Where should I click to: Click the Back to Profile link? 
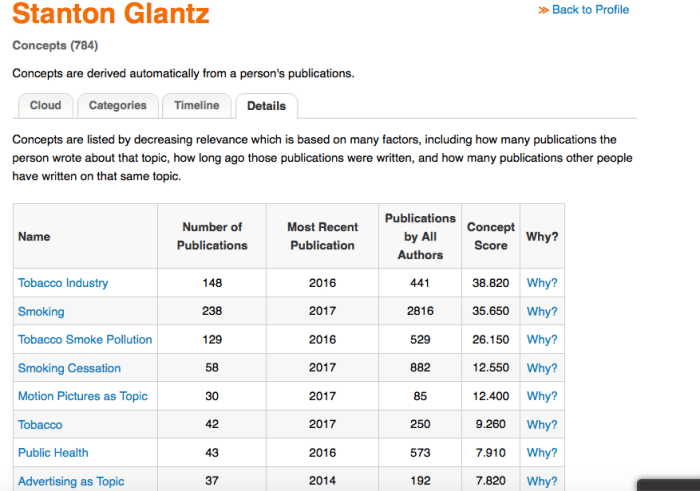(590, 10)
